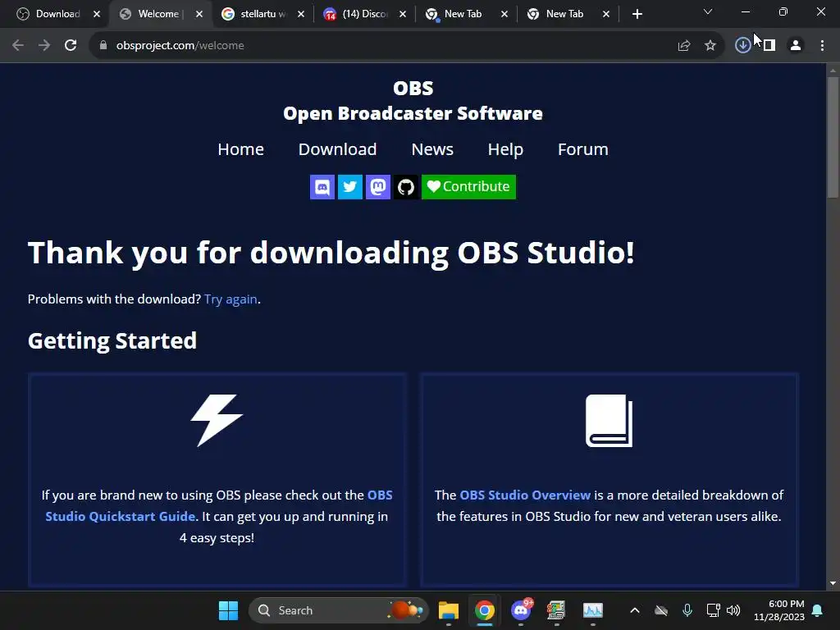Screen dimensions: 840x630
Task: Open a new tab with plus button
Action: pyautogui.click(x=637, y=14)
